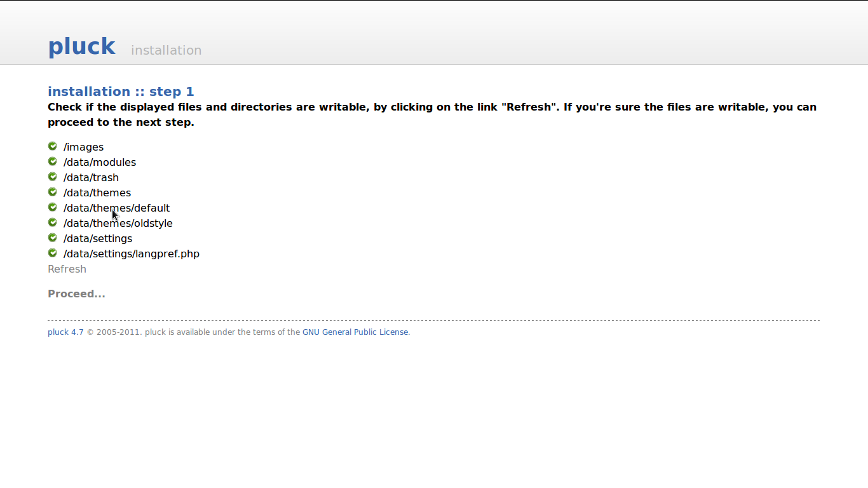The width and height of the screenshot is (868, 488).
Task: Click the check icon for /data/themes/default
Action: point(53,207)
